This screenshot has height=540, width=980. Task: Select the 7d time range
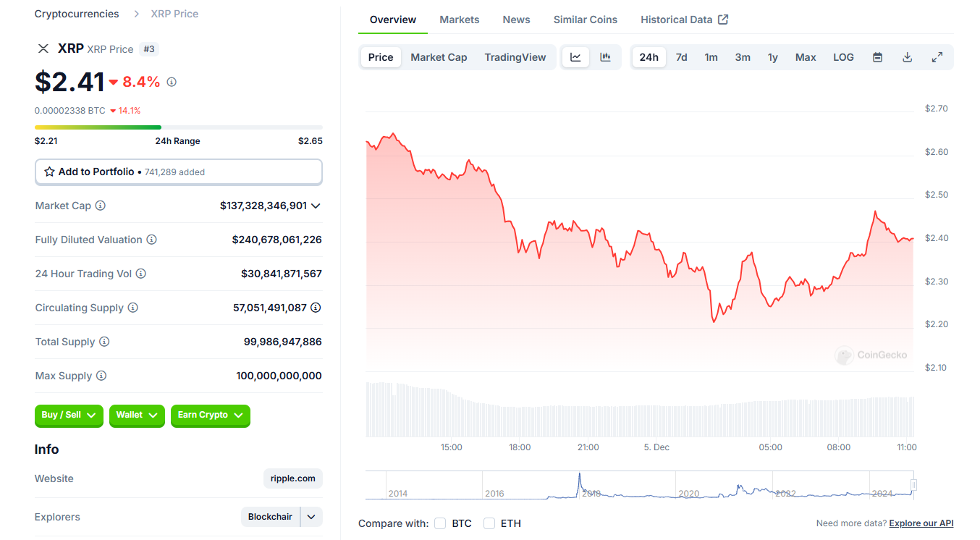[682, 57]
